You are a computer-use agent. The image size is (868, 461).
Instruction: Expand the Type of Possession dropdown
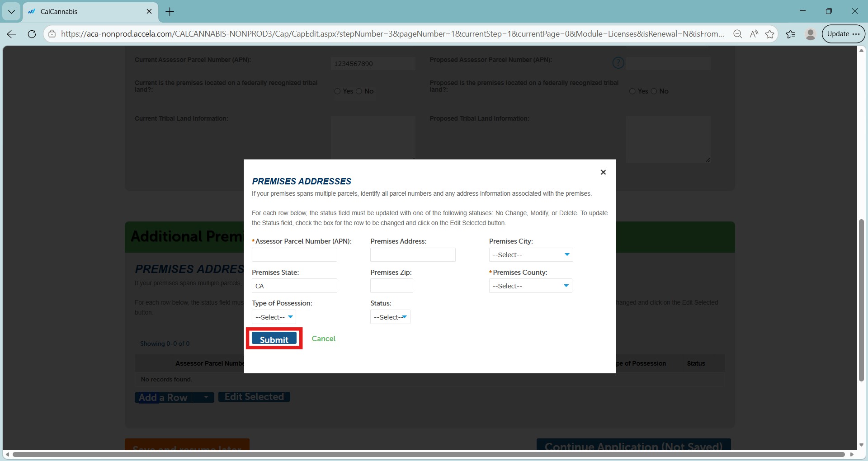pyautogui.click(x=274, y=317)
